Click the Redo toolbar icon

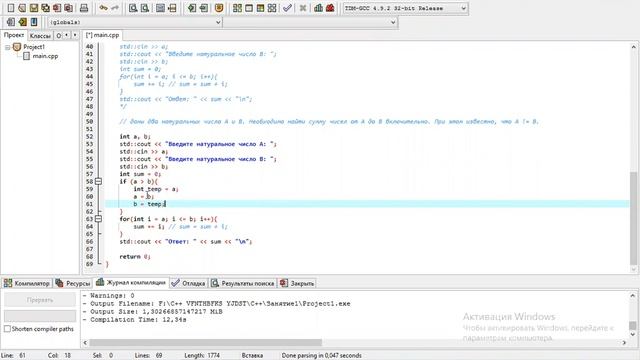pos(115,8)
